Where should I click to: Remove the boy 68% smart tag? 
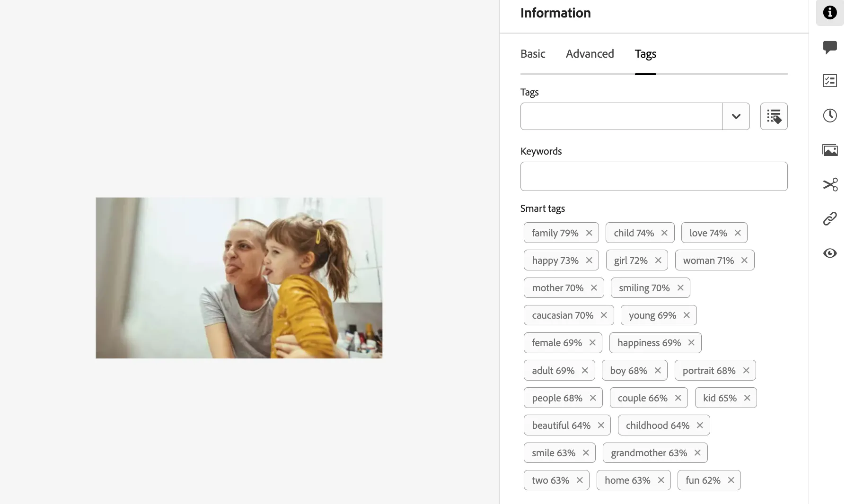pyautogui.click(x=658, y=371)
